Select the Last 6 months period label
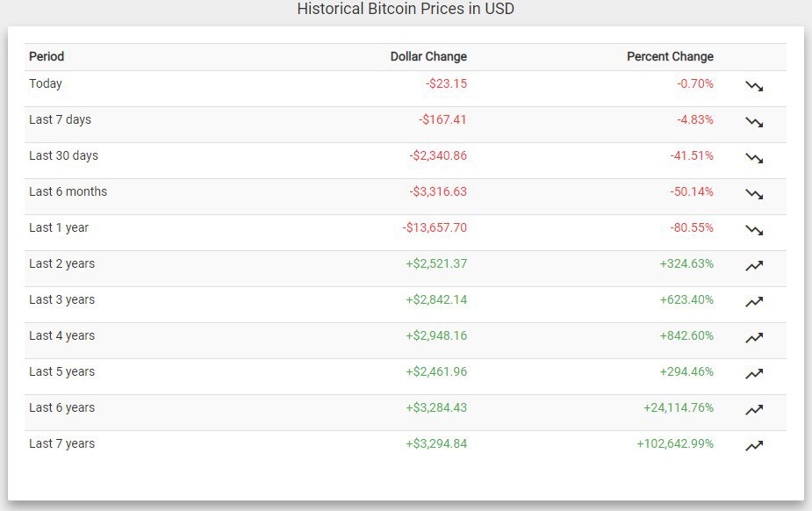This screenshot has width=812, height=511. point(68,191)
